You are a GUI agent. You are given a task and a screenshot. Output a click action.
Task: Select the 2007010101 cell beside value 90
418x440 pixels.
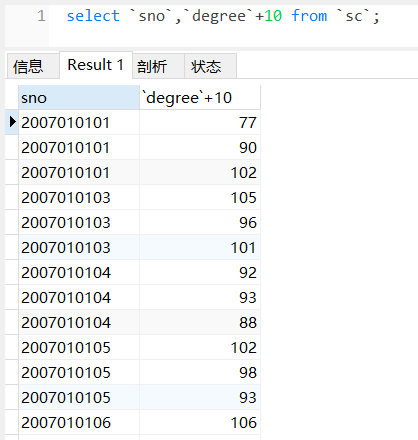coord(79,147)
